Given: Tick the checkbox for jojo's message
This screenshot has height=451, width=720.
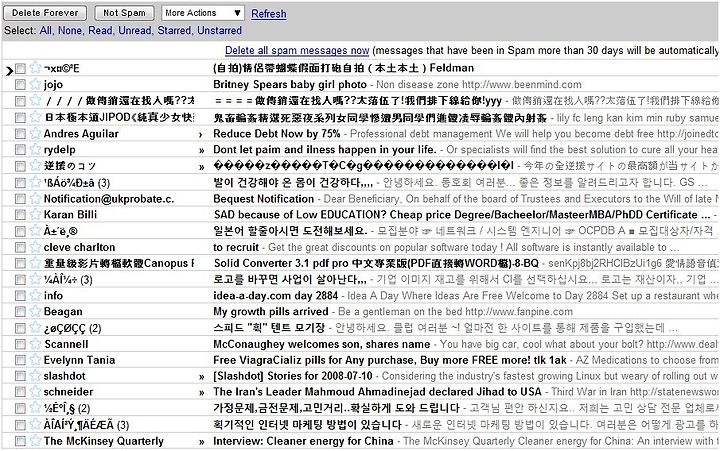Looking at the screenshot, I should (x=20, y=85).
